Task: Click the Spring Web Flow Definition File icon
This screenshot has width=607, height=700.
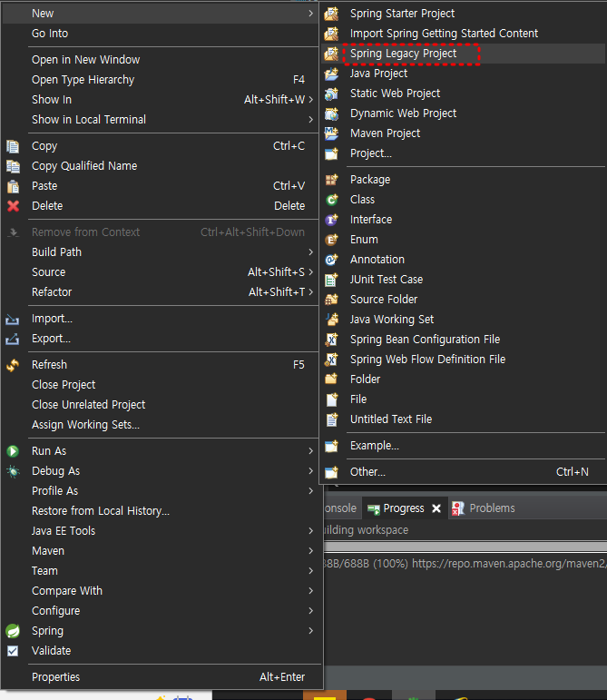Action: coord(331,360)
